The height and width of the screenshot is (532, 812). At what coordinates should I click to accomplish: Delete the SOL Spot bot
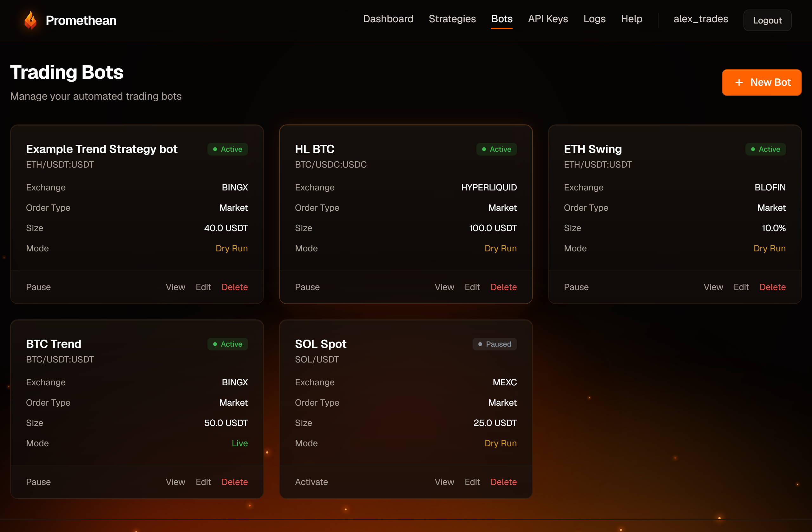click(504, 482)
